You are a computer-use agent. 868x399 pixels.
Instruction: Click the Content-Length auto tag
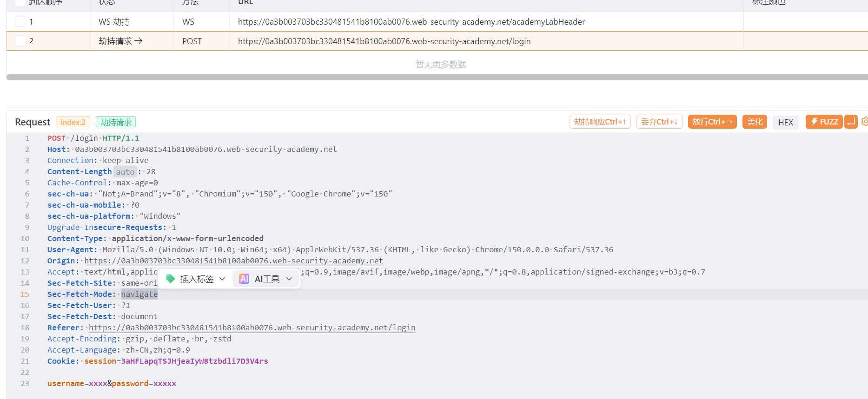tap(125, 172)
